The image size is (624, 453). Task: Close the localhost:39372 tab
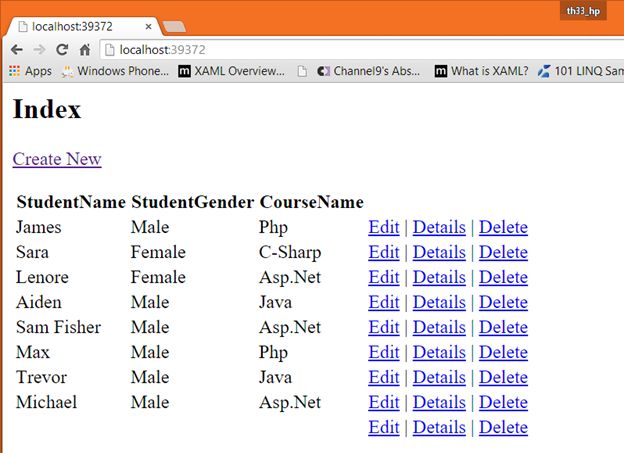click(x=148, y=27)
